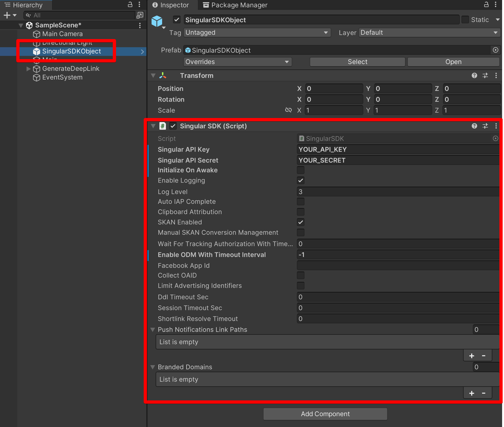The height and width of the screenshot is (427, 504).
Task: Click the Prefab object picker circle icon
Action: [495, 50]
